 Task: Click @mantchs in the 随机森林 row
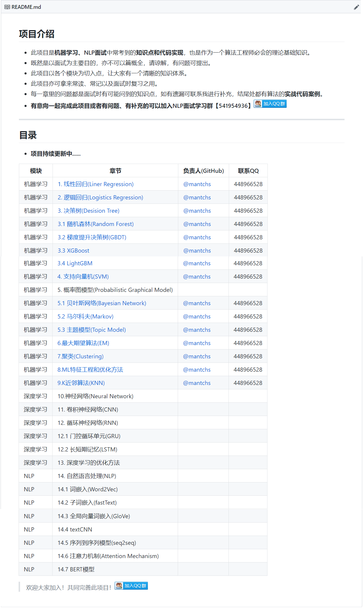click(x=197, y=224)
